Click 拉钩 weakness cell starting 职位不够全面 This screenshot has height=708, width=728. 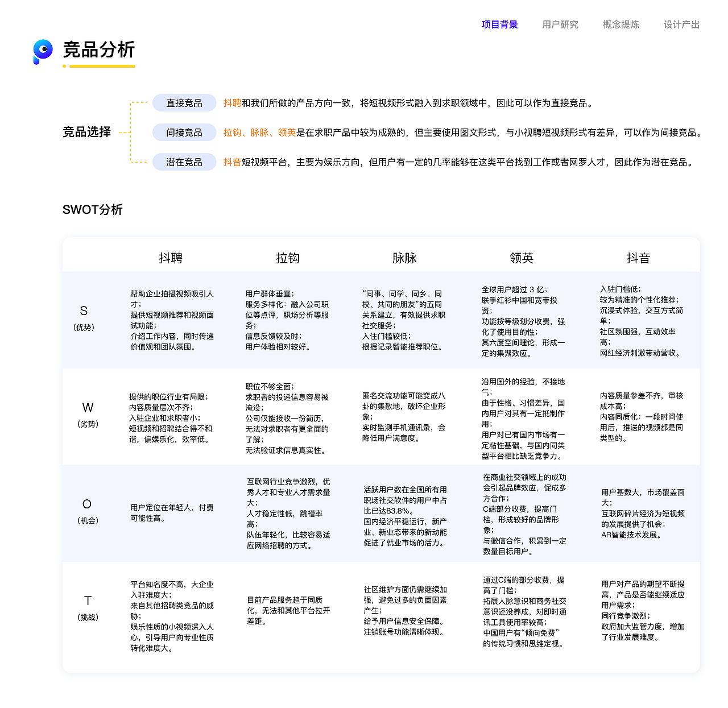pos(287,418)
